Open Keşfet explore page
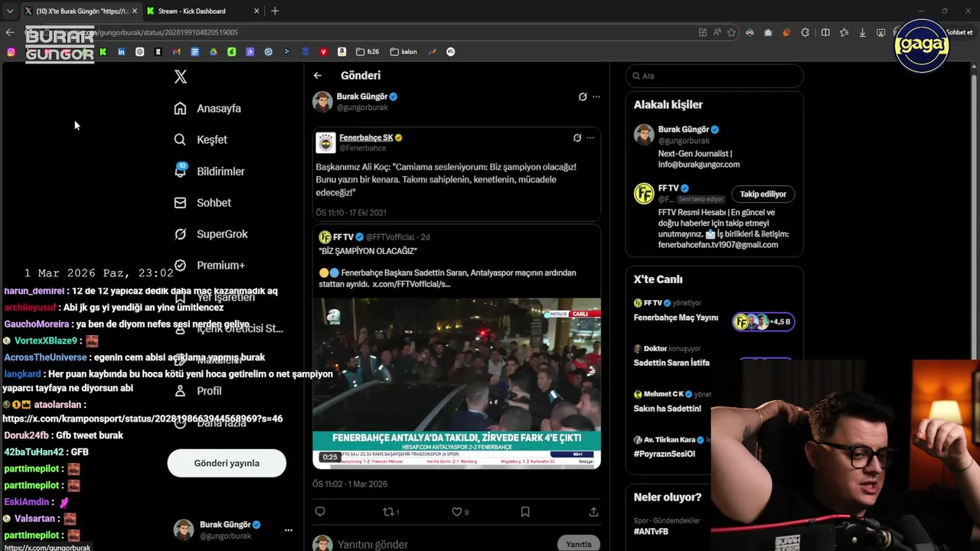The image size is (980, 551). [x=201, y=140]
